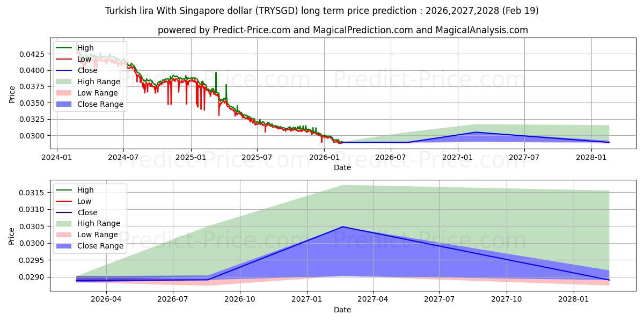
Task: Click the 'Date' x-axis label of the lower chart
Action: 342,310
